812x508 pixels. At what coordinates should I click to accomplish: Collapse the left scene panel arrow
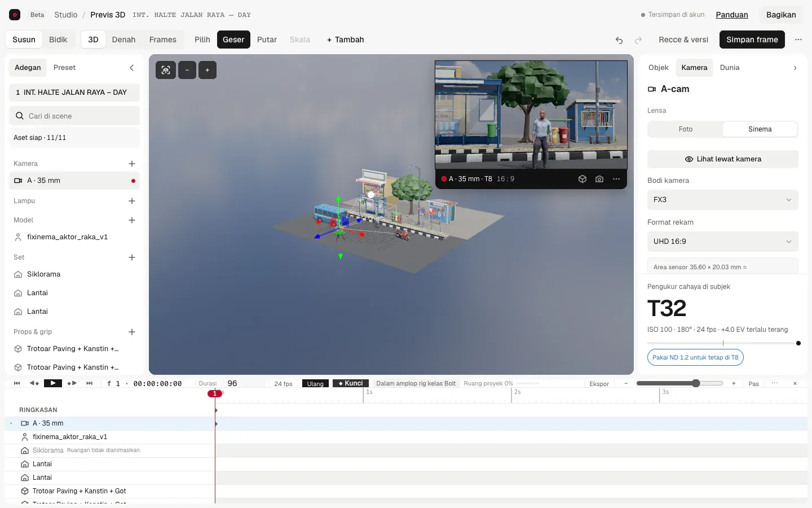(x=132, y=68)
